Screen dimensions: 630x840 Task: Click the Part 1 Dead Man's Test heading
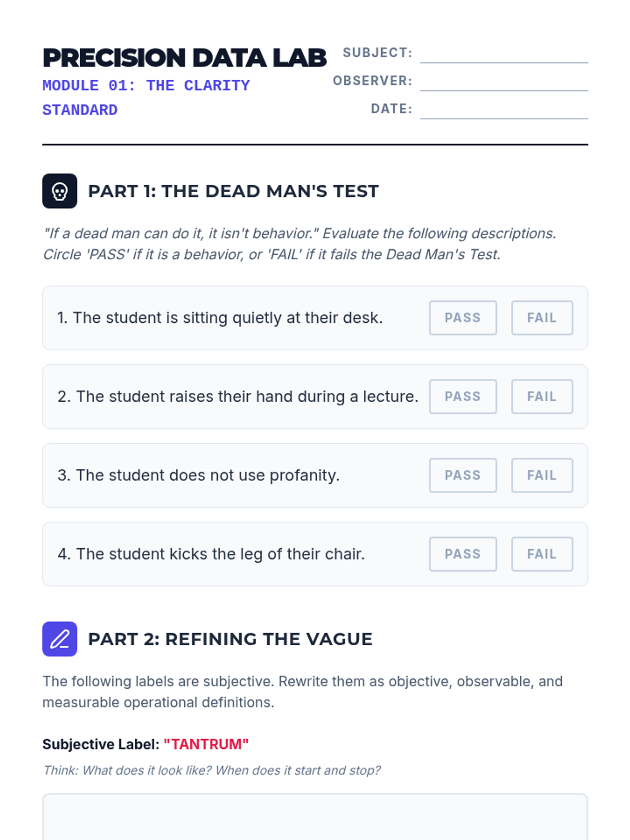pos(233,191)
